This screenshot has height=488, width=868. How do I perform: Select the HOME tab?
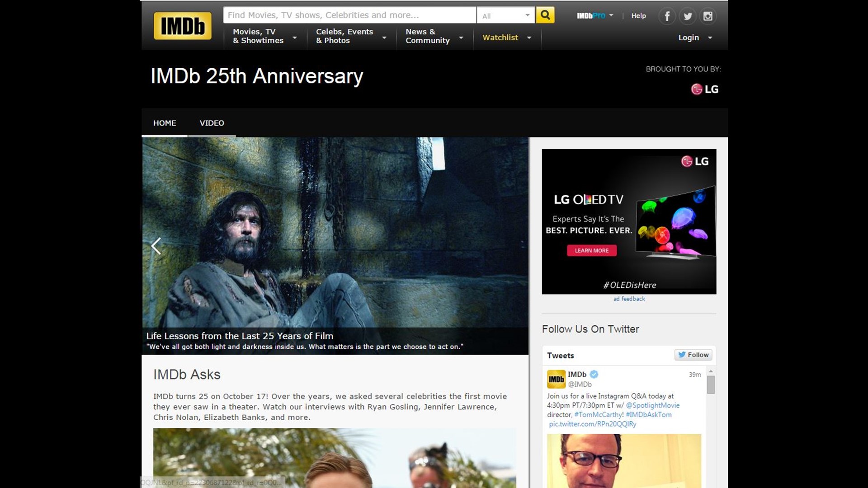tap(165, 123)
